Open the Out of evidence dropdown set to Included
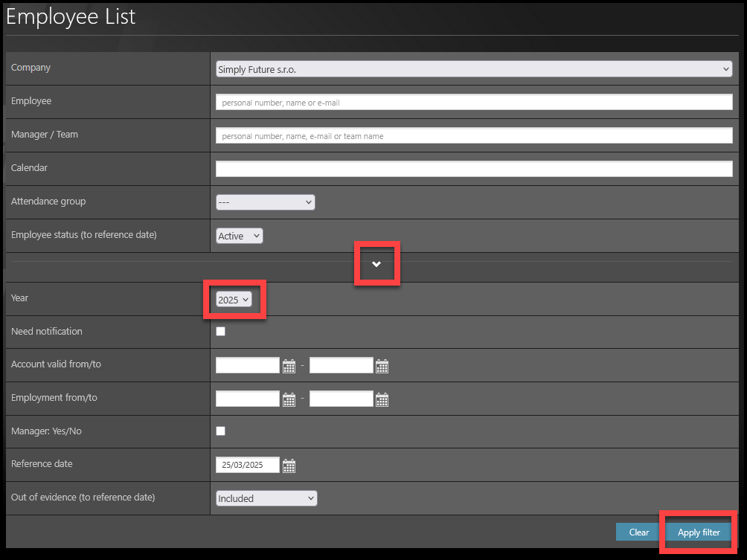This screenshot has height=560, width=747. click(266, 498)
